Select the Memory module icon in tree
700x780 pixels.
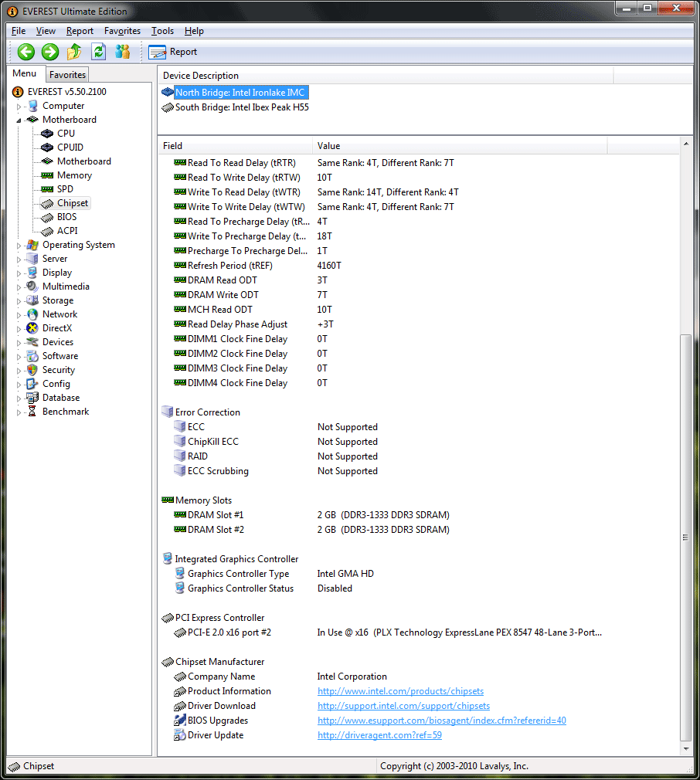point(47,175)
